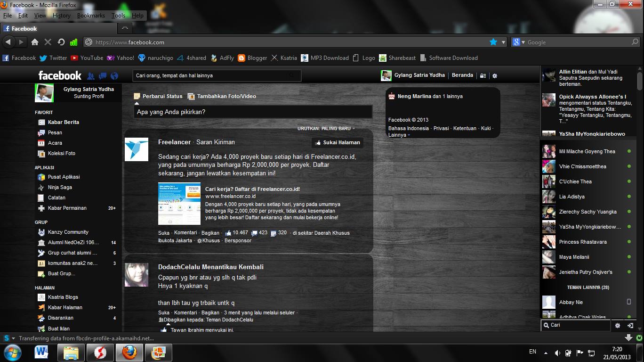The width and height of the screenshot is (644, 362).
Task: Click Buat Grup... in the sidebar
Action: [x=56, y=273]
